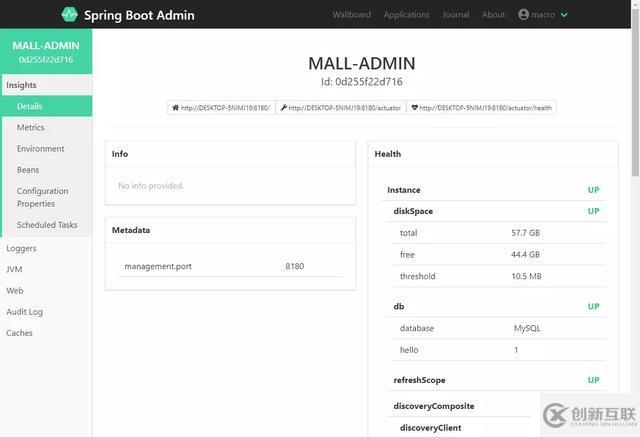Click the Spring Boot Admin logo icon
Screen dimensions: 640x437
(69, 15)
